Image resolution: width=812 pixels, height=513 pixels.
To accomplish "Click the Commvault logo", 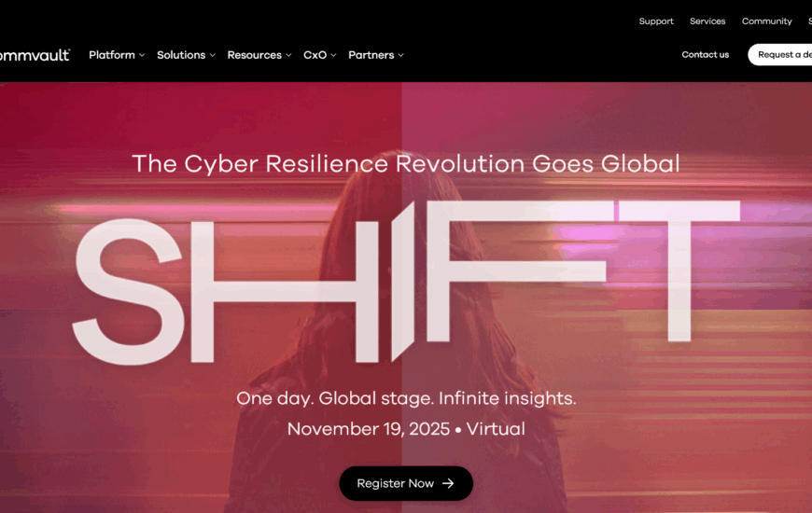I will (x=35, y=55).
